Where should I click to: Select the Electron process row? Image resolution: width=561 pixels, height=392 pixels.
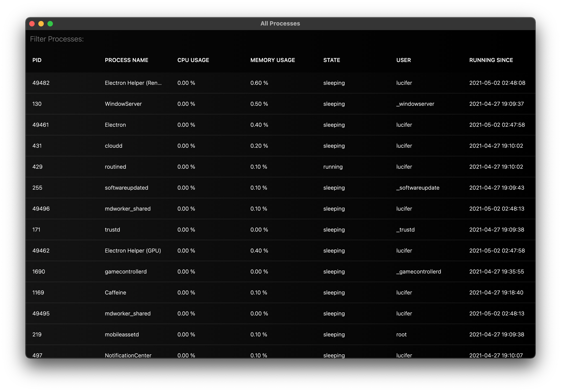280,125
